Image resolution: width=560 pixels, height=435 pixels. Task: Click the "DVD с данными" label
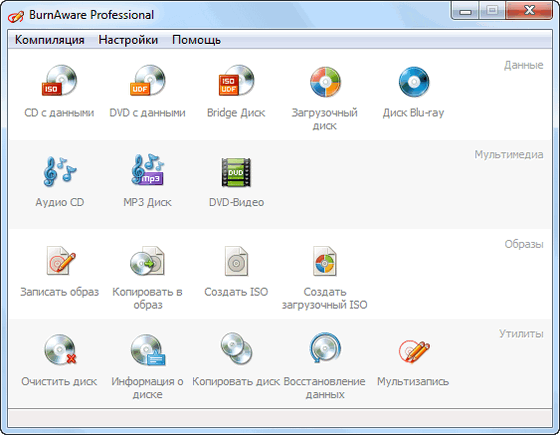coord(148,113)
